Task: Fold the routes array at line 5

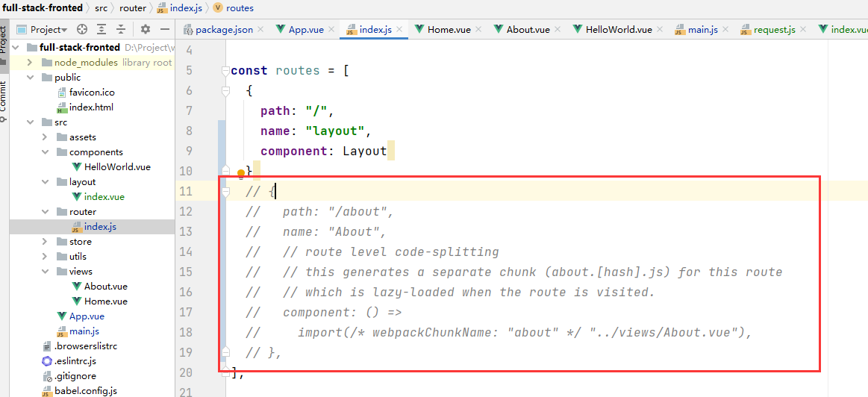Action: (225, 70)
